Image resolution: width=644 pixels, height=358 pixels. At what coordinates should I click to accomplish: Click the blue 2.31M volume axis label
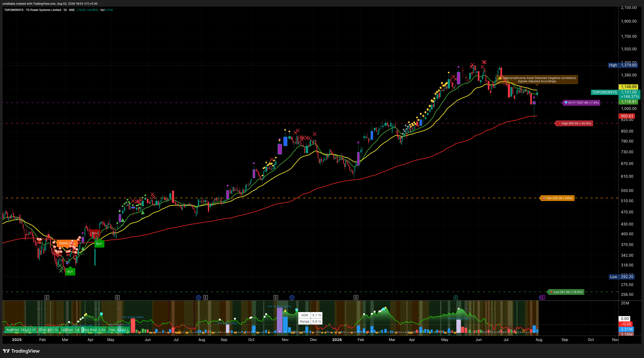627,329
